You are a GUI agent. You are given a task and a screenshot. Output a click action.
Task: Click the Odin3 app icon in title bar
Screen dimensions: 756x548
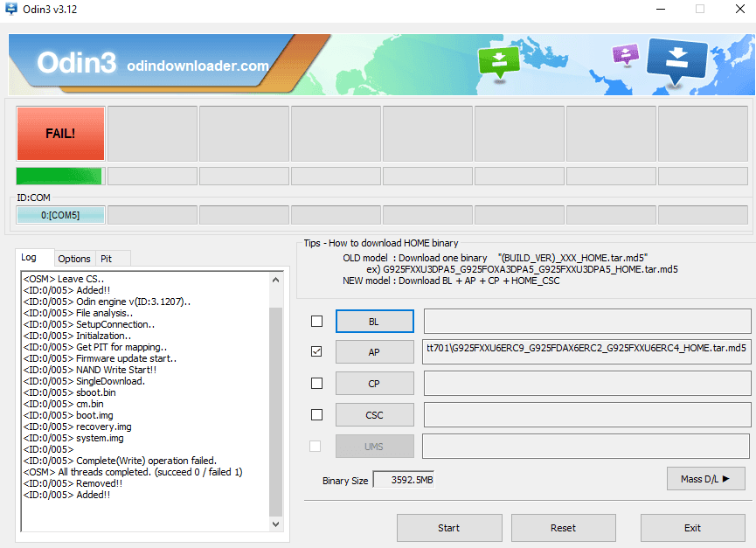click(10, 9)
